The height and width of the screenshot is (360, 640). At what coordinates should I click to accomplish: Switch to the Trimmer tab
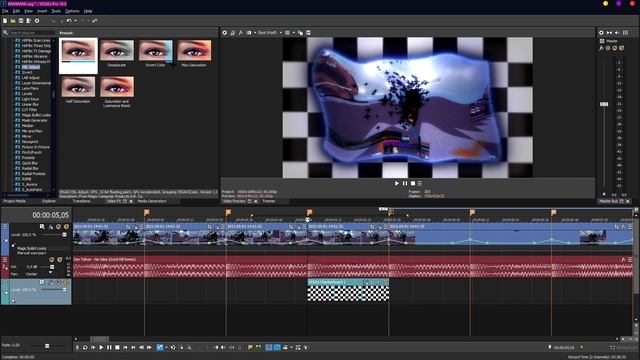pos(269,201)
